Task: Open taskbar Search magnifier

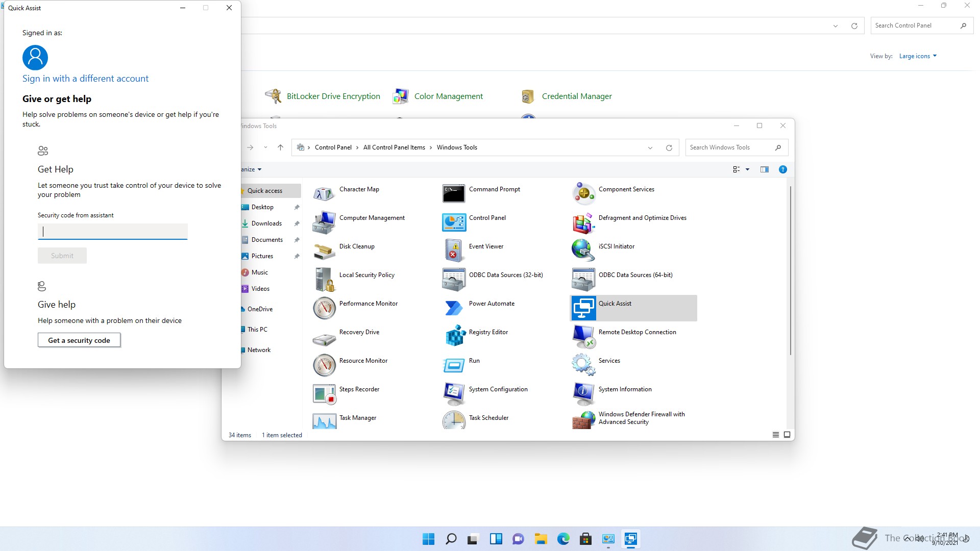Action: tap(451, 539)
